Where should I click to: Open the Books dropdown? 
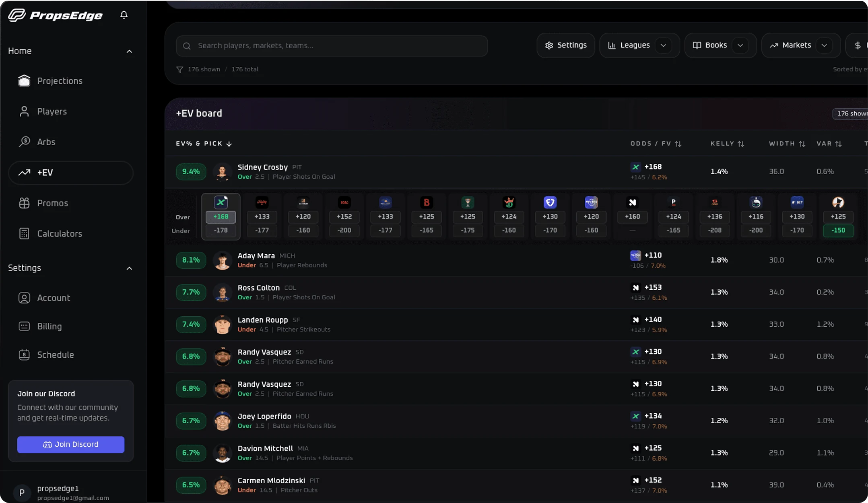coord(720,45)
